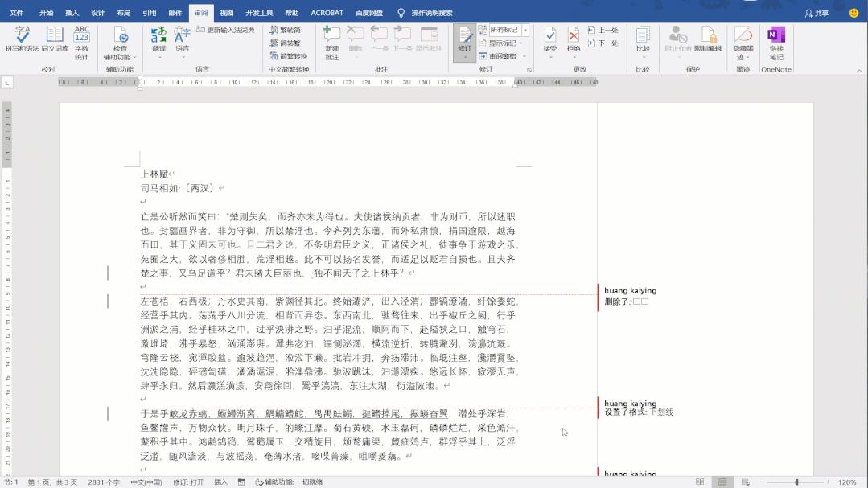This screenshot has height=488, width=868.
Task: Reject the change with 拒绝 icon
Action: click(x=573, y=38)
